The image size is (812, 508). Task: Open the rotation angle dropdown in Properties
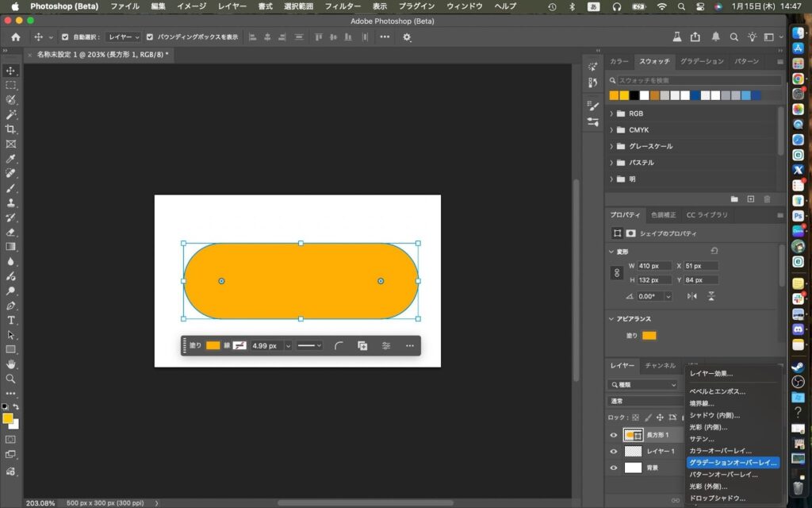click(x=668, y=296)
